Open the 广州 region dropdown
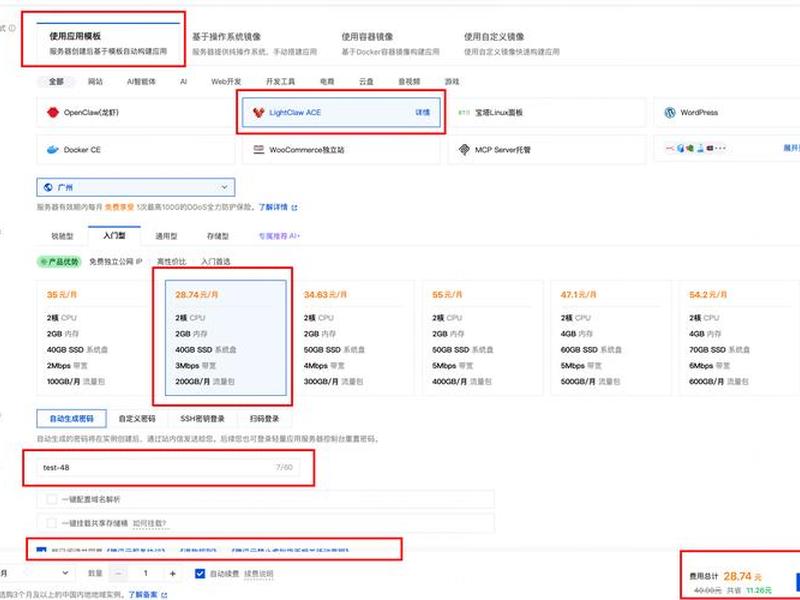 coord(136,187)
